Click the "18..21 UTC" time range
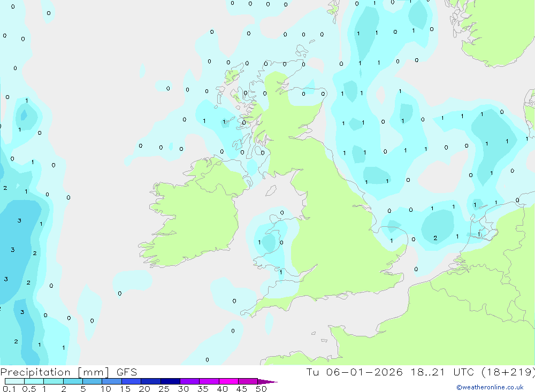535x392 pixels. 442,372
